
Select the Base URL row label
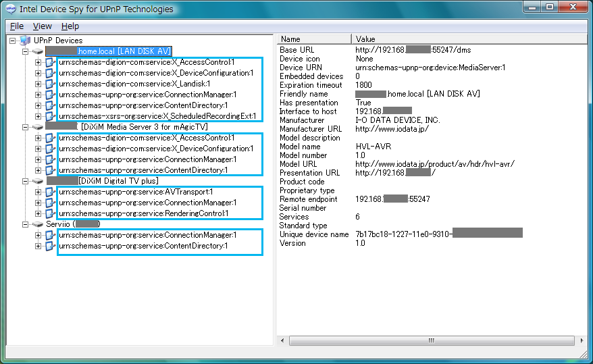pos(297,50)
